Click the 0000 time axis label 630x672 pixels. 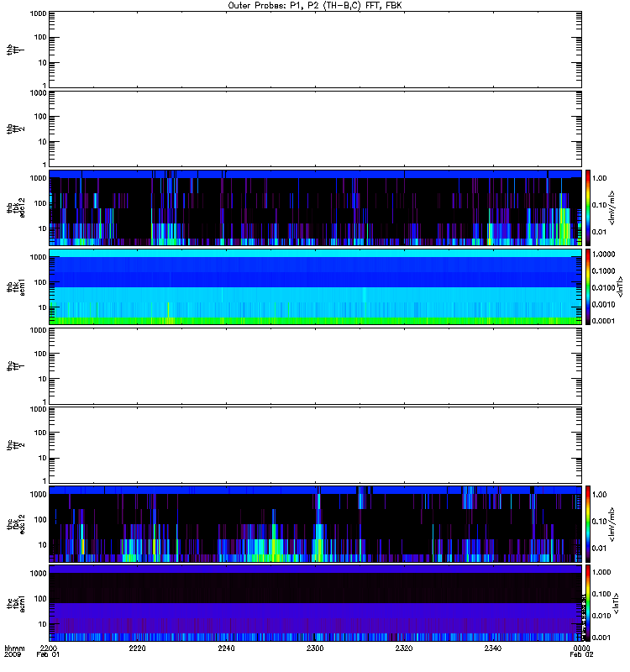click(581, 648)
